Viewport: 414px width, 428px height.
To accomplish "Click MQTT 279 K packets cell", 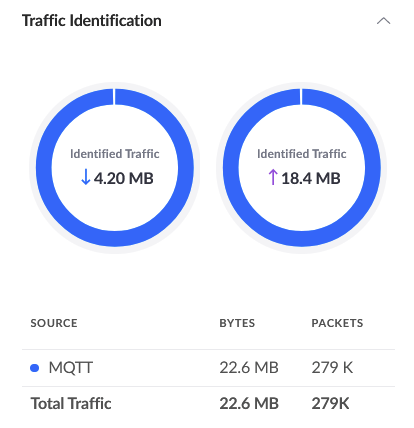I will pyautogui.click(x=332, y=368).
